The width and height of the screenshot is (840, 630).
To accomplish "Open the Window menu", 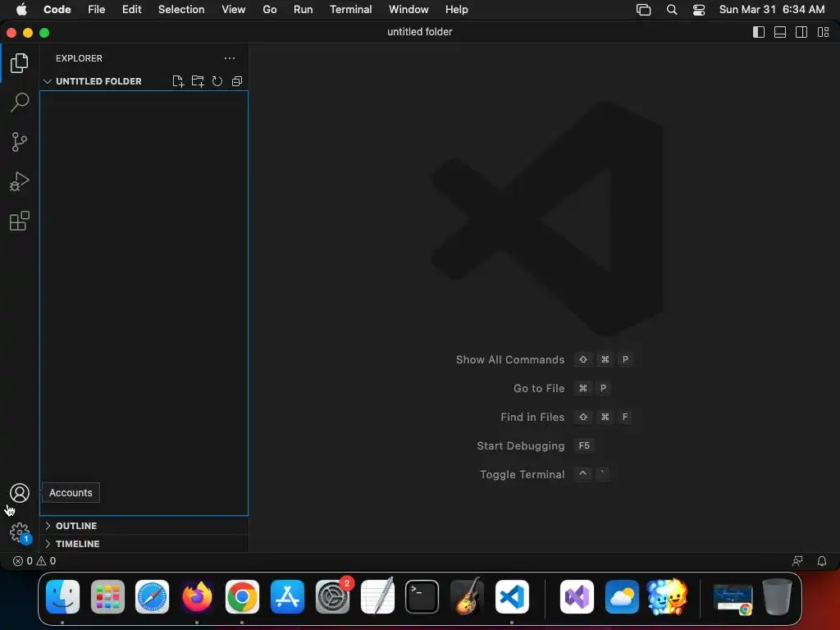I will tap(409, 10).
